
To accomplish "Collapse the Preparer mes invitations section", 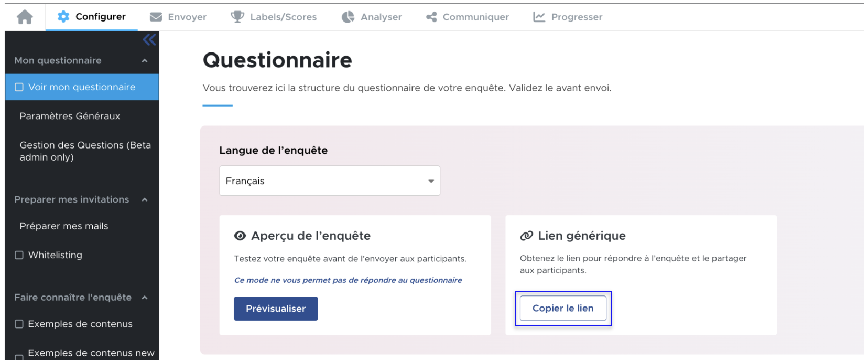I will click(x=145, y=200).
